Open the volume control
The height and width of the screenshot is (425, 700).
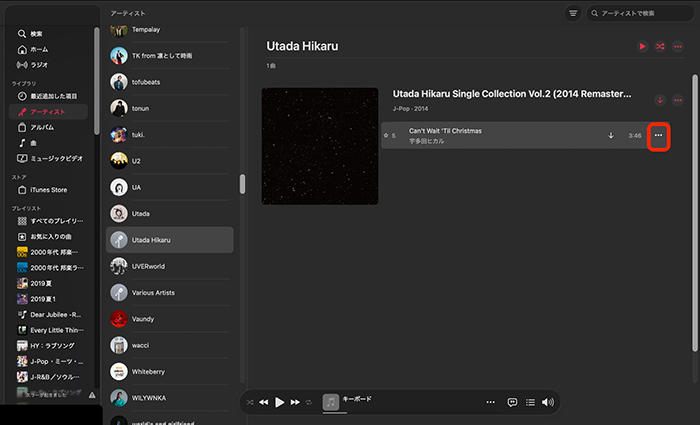pos(548,402)
